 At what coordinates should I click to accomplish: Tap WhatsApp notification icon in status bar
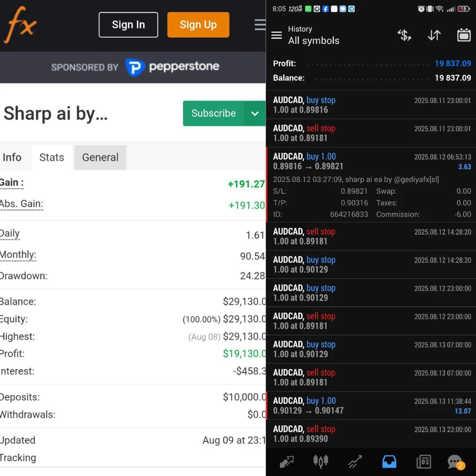(308, 9)
